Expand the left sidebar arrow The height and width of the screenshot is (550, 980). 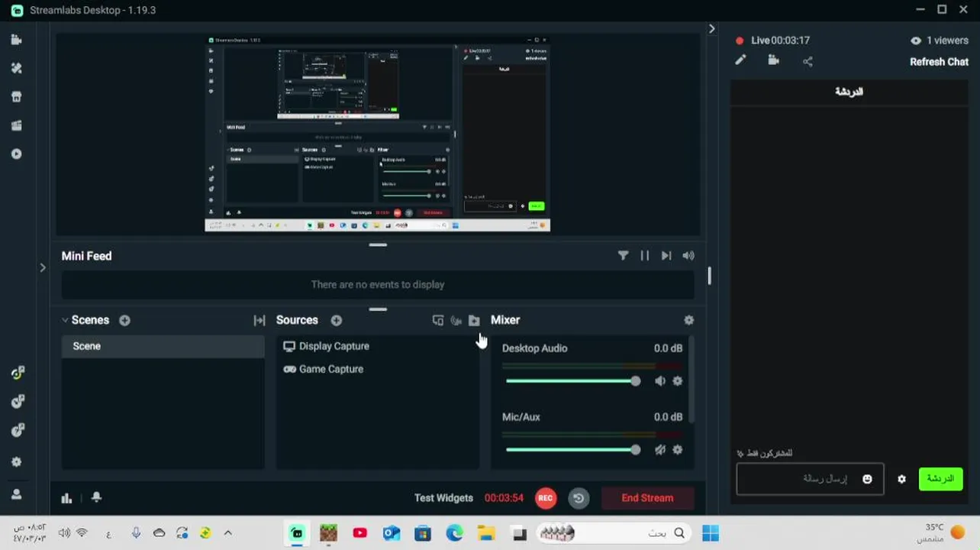tap(43, 267)
